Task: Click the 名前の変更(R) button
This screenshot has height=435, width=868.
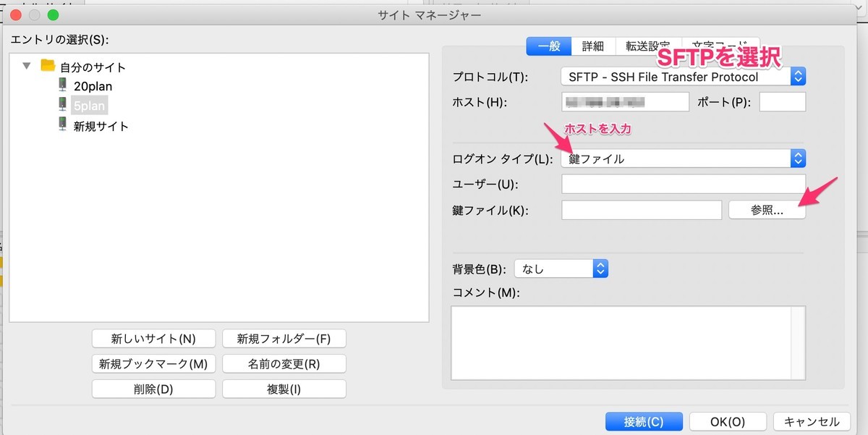Action: [x=284, y=363]
